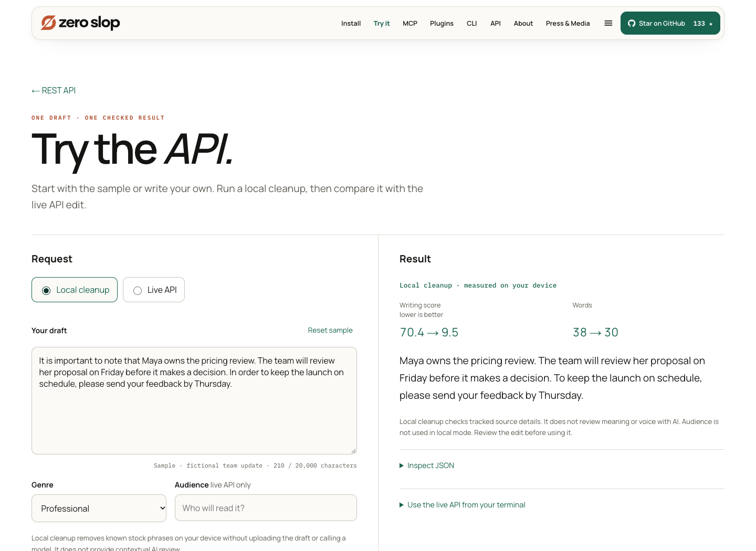Image resolution: width=756 pixels, height=551 pixels.
Task: Open the Try it nav item
Action: pyautogui.click(x=382, y=24)
